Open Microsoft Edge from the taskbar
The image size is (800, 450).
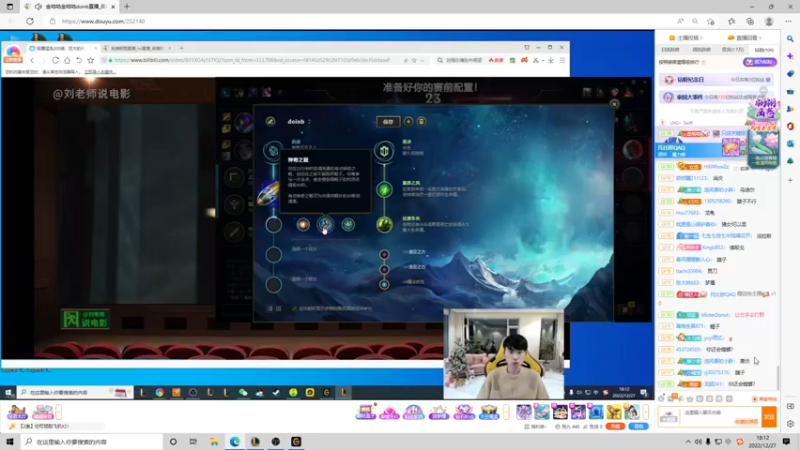click(235, 441)
